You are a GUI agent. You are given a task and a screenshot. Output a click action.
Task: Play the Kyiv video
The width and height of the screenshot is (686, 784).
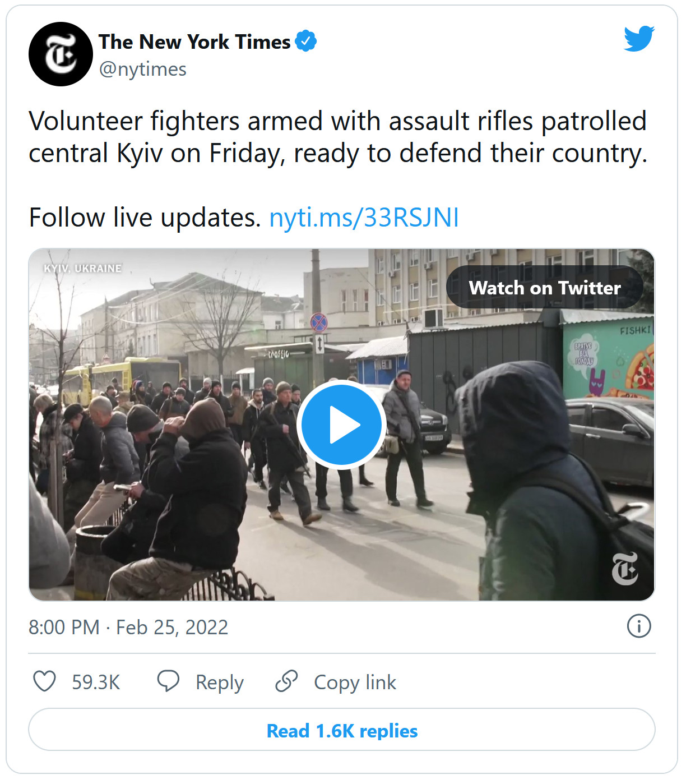341,425
